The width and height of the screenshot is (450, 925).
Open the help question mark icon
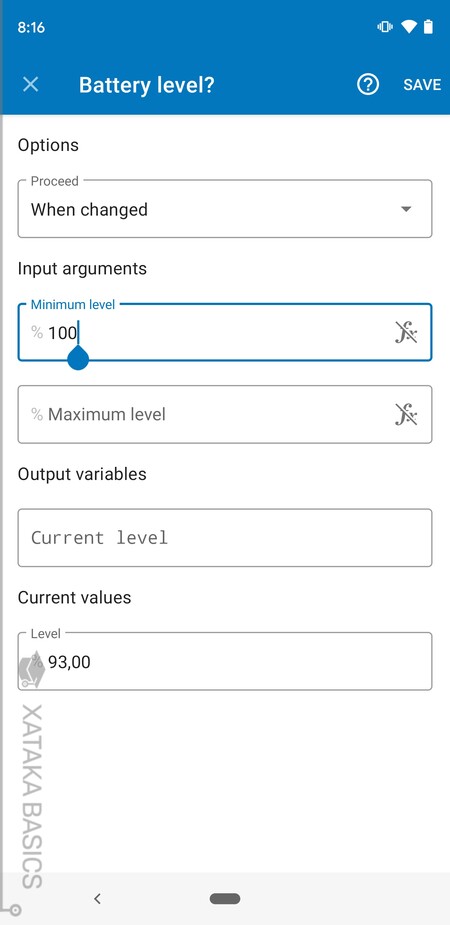368,85
